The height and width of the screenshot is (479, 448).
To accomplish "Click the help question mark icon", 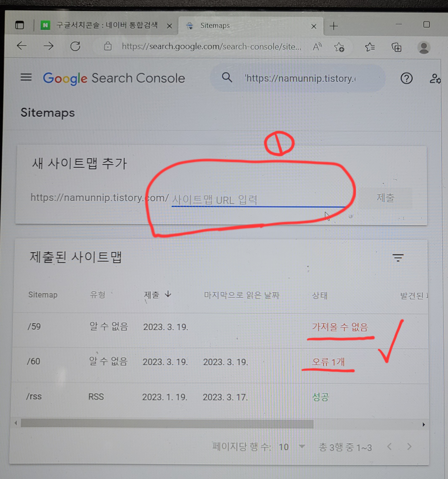I will click(x=406, y=79).
